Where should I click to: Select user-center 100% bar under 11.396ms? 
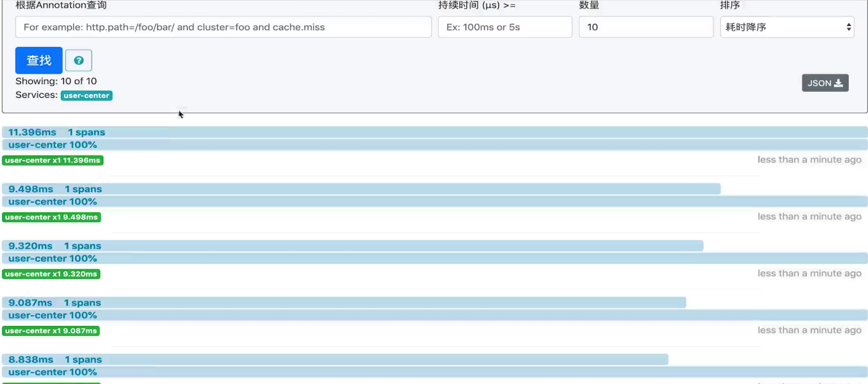pos(435,145)
